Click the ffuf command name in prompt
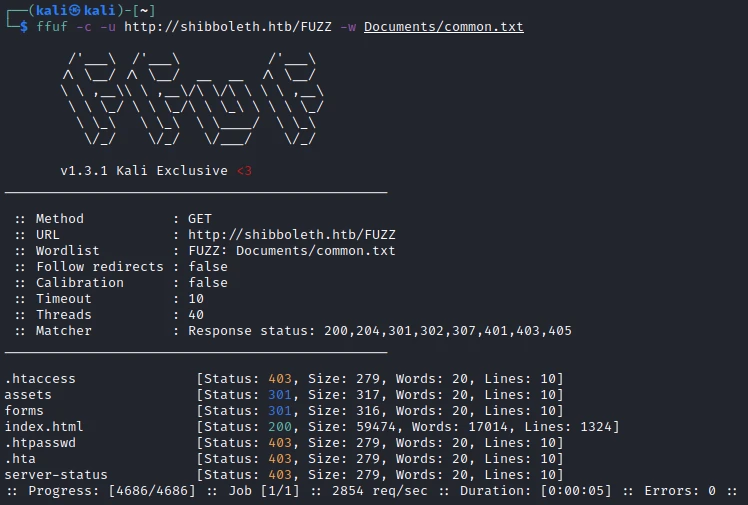The width and height of the screenshot is (748, 505). (49, 26)
